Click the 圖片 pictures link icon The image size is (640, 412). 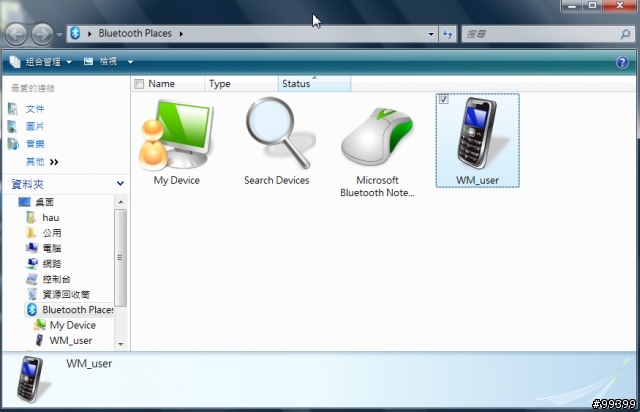tap(13, 127)
